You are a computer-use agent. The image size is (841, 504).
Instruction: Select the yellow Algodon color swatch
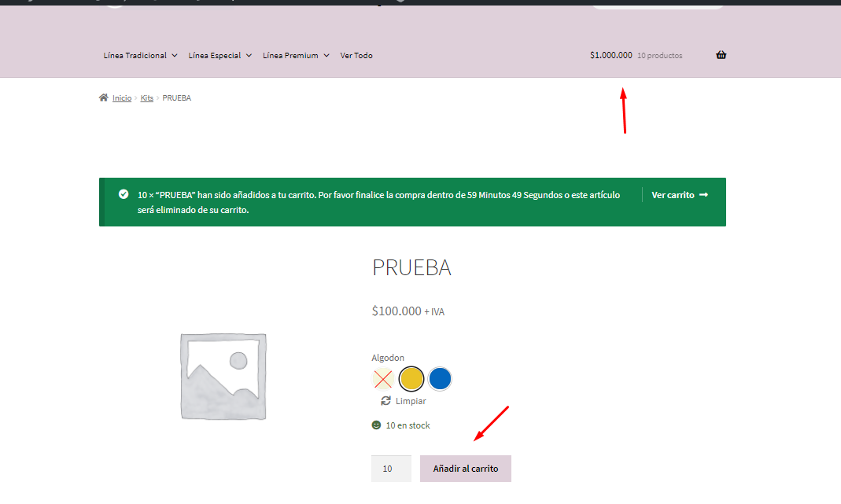pyautogui.click(x=411, y=379)
